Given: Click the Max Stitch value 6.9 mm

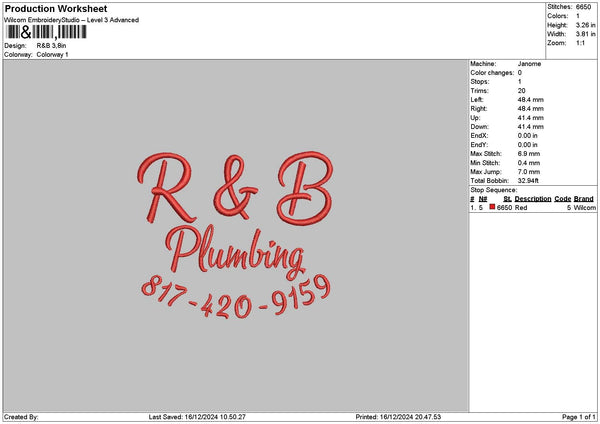Looking at the screenshot, I should click(529, 154).
